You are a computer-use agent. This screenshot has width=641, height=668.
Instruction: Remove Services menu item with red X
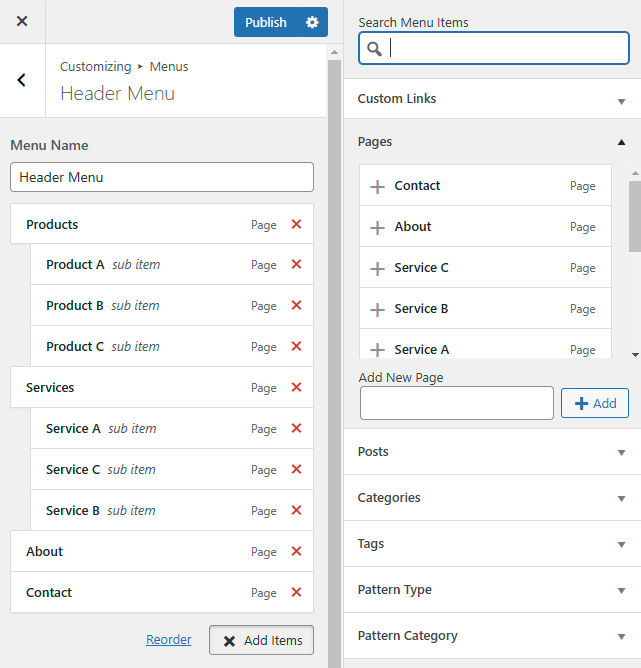pyautogui.click(x=296, y=388)
